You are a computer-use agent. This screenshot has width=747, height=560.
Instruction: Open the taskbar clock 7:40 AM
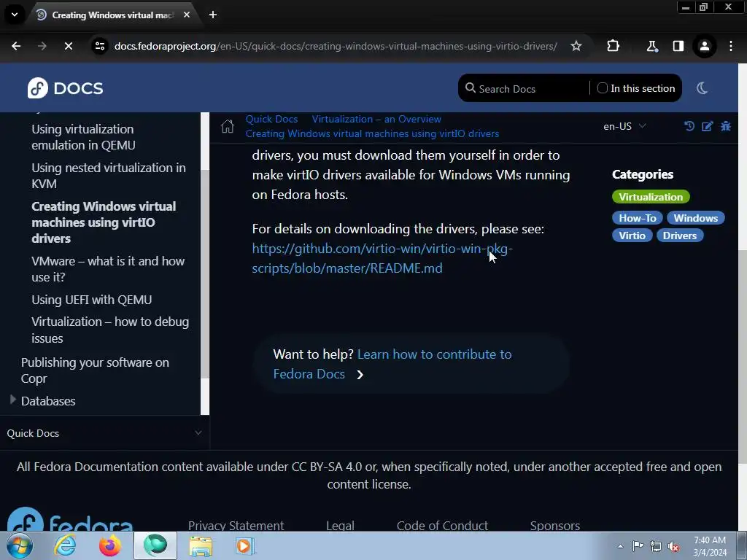[x=710, y=546]
